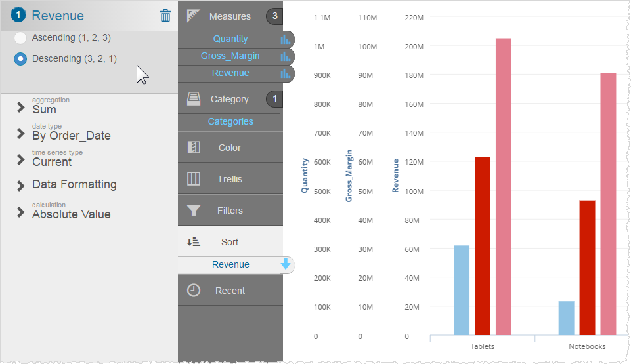
Task: Expand the Data Formatting section
Action: coord(21,185)
